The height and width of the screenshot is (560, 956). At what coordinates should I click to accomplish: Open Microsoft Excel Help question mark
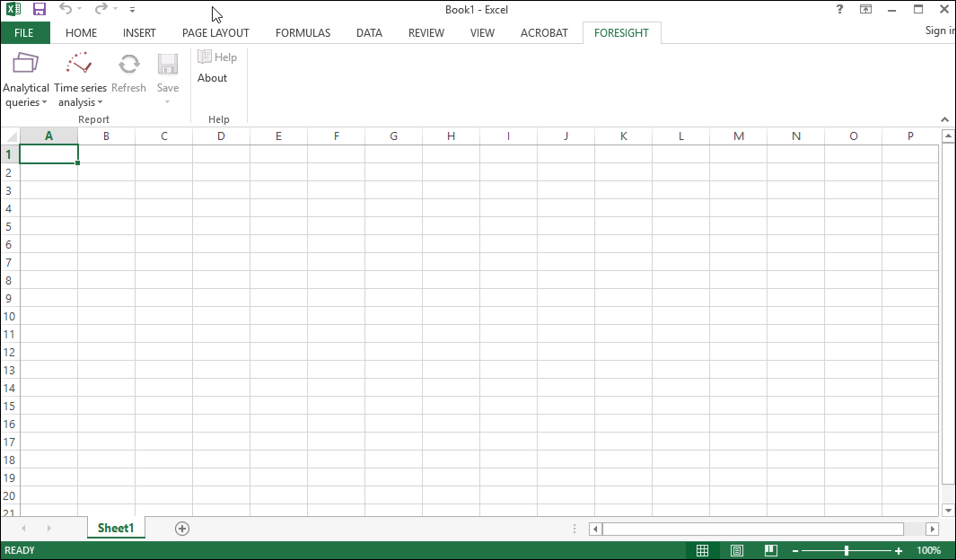click(x=839, y=9)
